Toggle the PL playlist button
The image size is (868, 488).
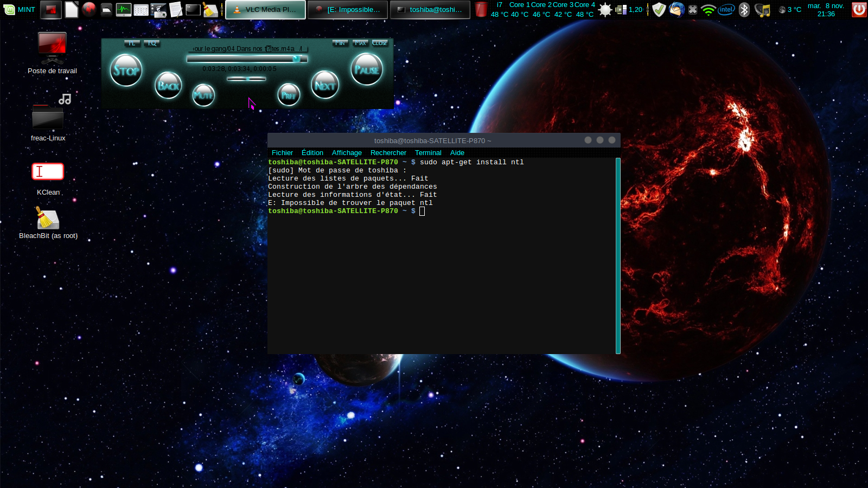(132, 43)
